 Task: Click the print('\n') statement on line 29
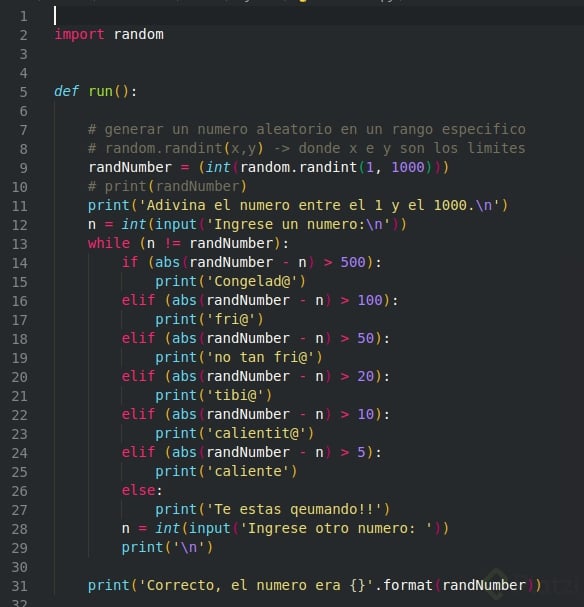coord(167,547)
